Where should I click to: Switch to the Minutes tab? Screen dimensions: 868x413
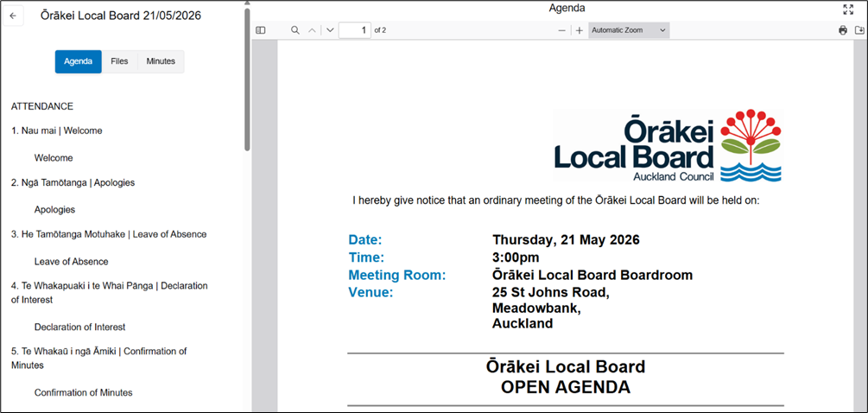161,61
